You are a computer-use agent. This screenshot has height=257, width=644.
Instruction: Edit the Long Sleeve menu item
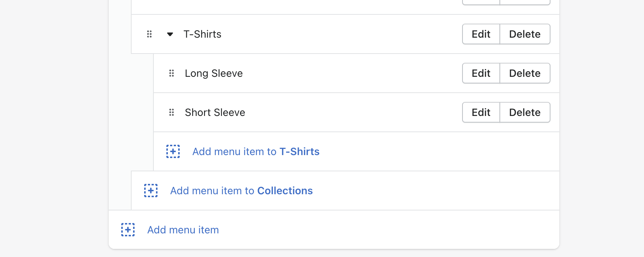481,73
